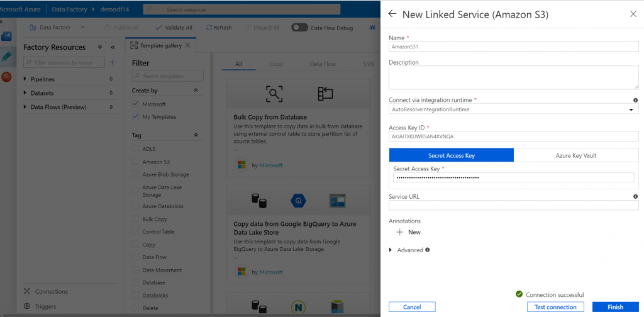The image size is (644, 317).
Task: Check the ADLS tag checkbox
Action: (x=136, y=148)
